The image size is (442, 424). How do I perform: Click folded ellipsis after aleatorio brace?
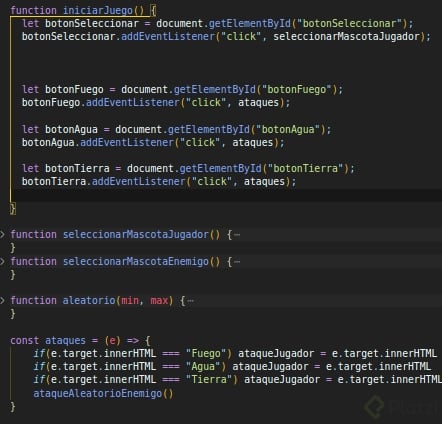click(x=190, y=301)
